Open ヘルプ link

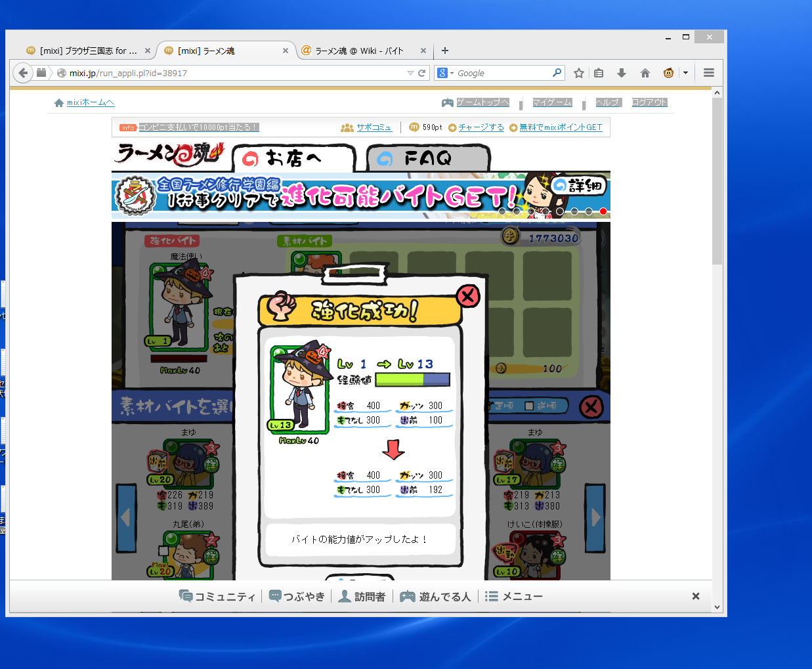point(608,102)
